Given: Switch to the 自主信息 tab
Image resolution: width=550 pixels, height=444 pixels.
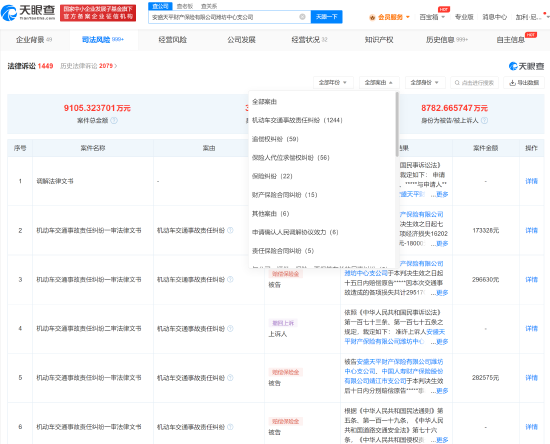Looking at the screenshot, I should click(x=511, y=40).
